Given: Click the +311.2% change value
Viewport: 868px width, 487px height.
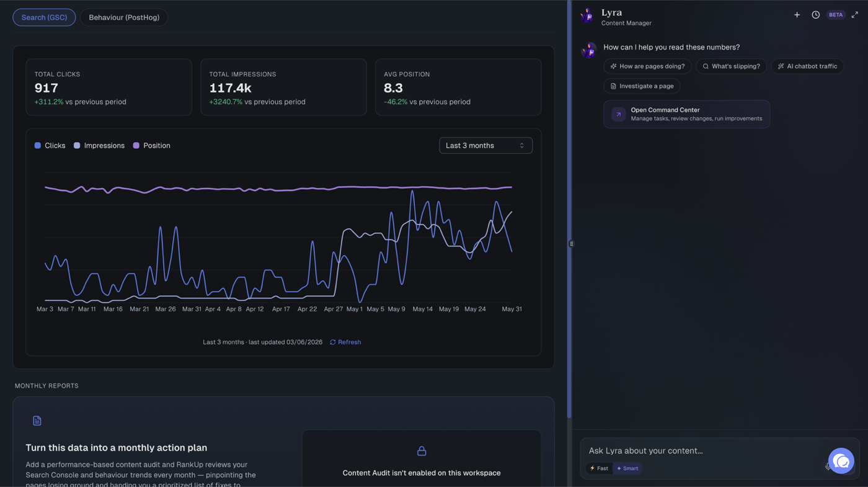Looking at the screenshot, I should pyautogui.click(x=49, y=102).
